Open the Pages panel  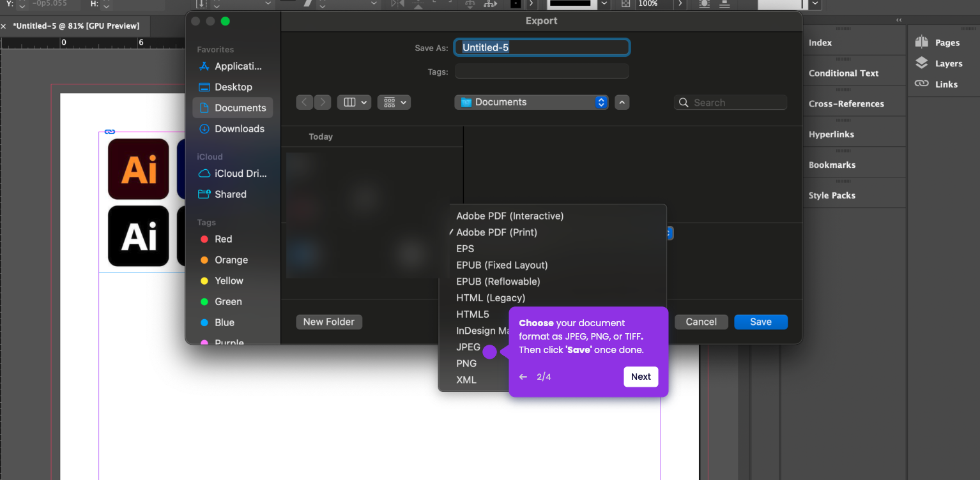937,43
